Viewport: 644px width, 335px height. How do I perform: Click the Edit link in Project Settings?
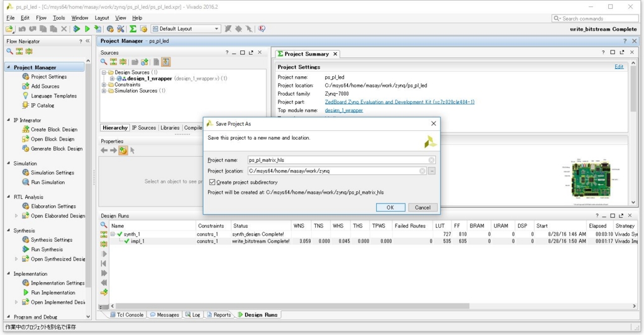click(619, 67)
